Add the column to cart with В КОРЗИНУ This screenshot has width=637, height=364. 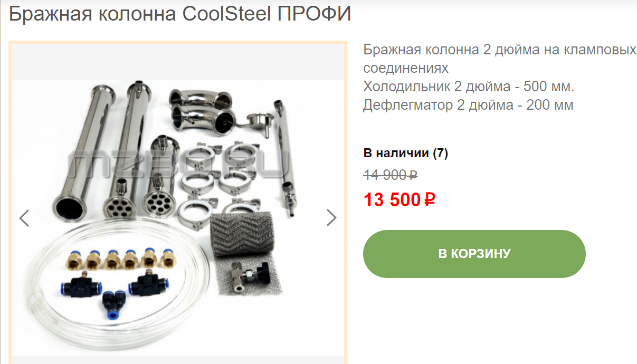pyautogui.click(x=474, y=254)
